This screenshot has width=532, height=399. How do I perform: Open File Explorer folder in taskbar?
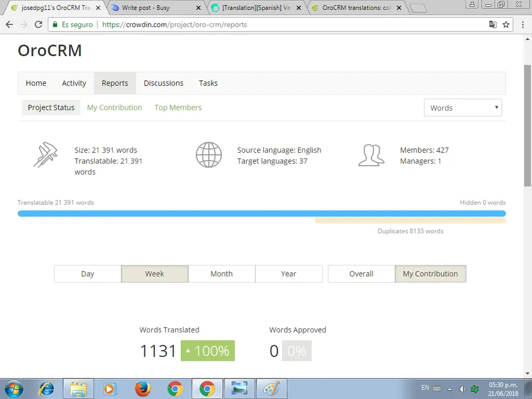point(78,389)
